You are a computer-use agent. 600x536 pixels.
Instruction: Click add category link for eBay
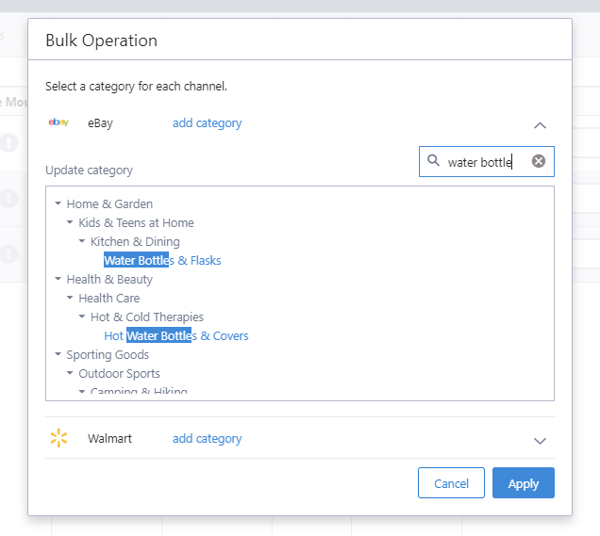coord(207,123)
